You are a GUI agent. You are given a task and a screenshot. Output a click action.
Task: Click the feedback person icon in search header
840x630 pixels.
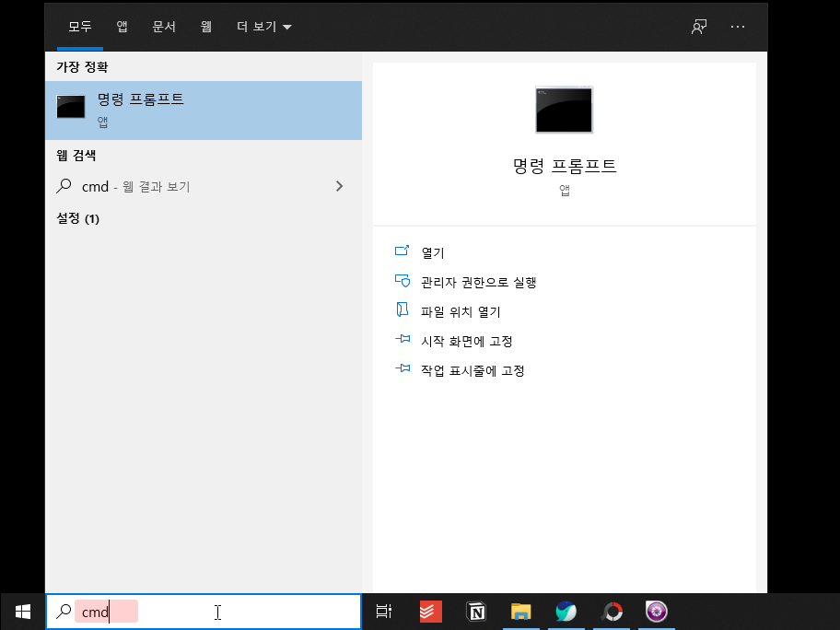tap(698, 26)
